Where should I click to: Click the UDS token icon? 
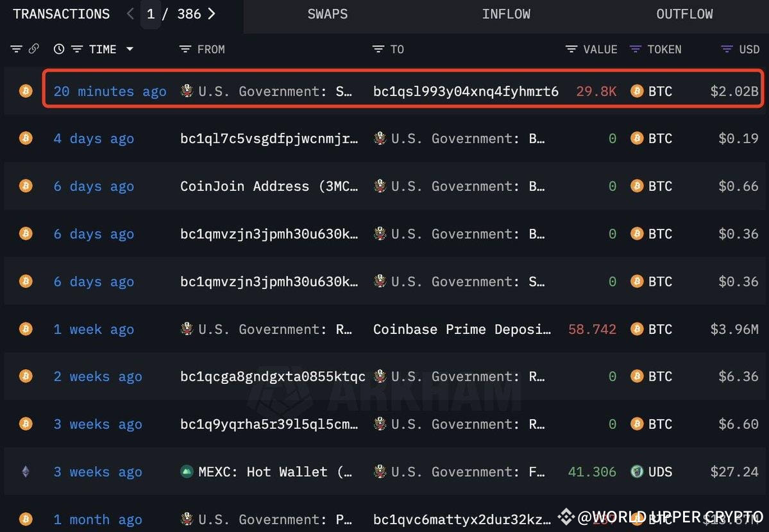(x=637, y=472)
